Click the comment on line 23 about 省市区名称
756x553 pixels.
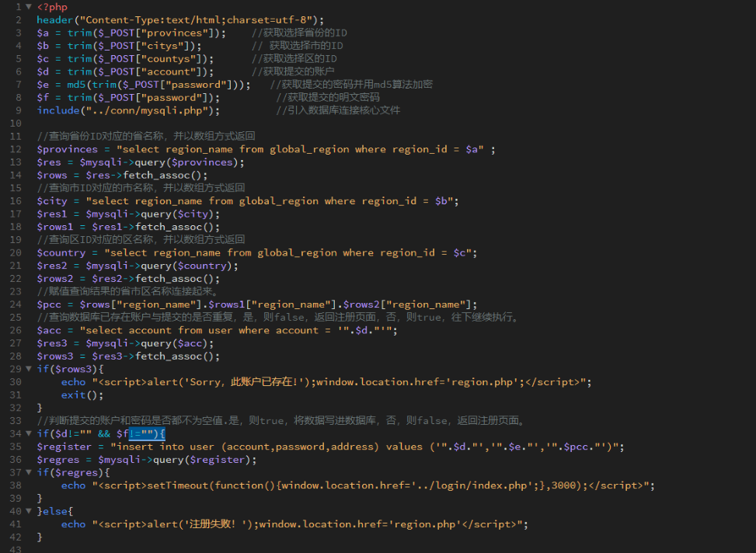[x=128, y=292]
